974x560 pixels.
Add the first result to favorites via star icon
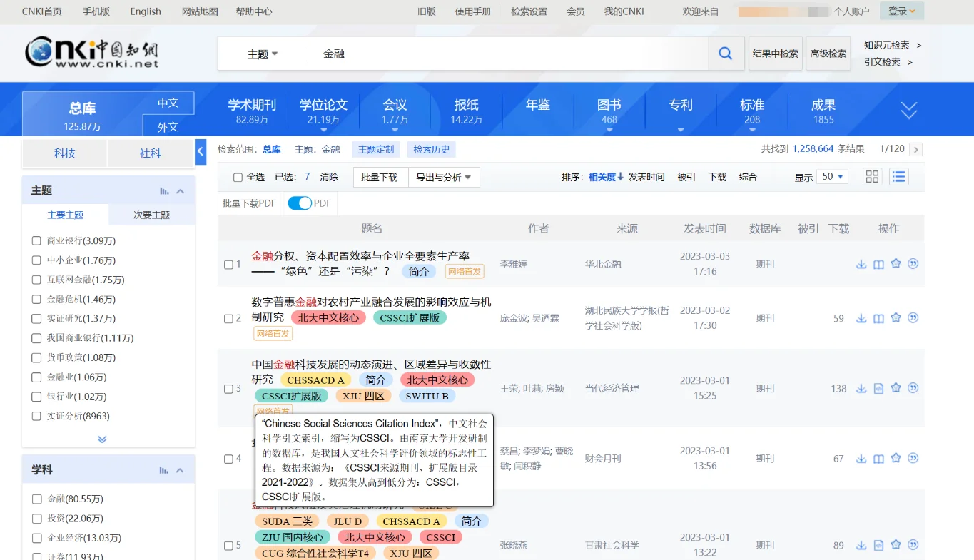tap(896, 263)
